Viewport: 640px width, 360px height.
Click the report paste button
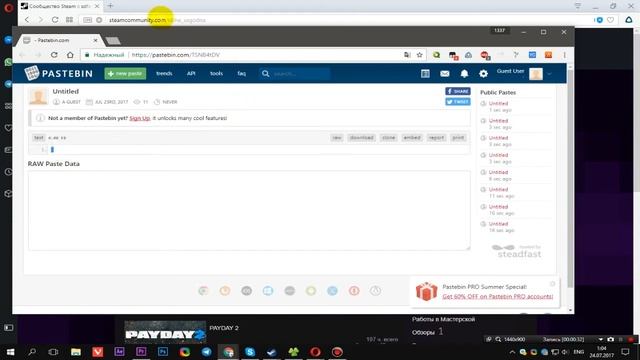tap(436, 138)
